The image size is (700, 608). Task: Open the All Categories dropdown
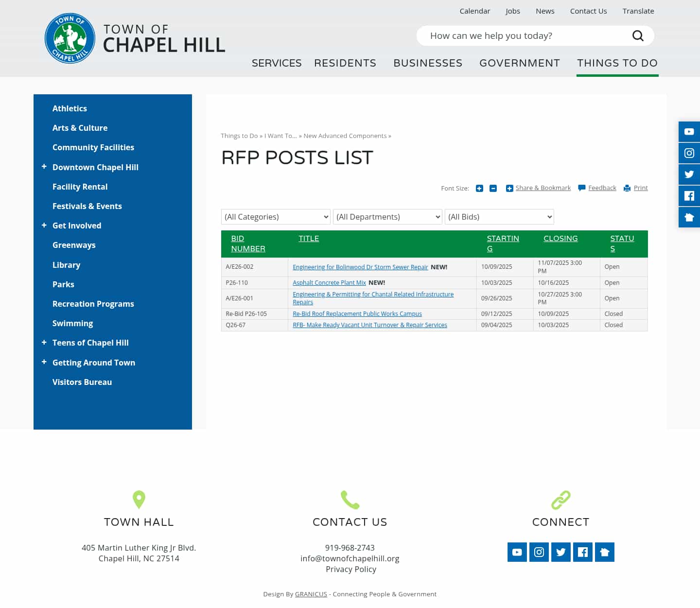pos(276,217)
